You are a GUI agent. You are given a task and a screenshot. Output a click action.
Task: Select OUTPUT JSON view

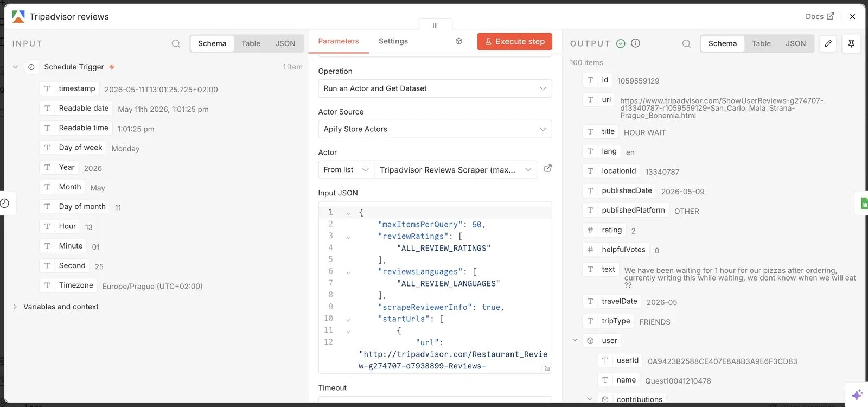tap(796, 43)
